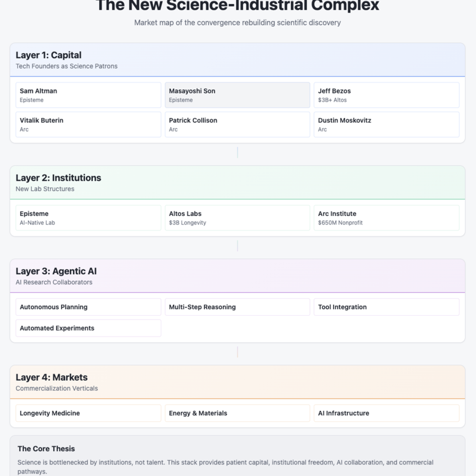
Task: Click the Layer 1: Capital header
Action: pos(48,55)
